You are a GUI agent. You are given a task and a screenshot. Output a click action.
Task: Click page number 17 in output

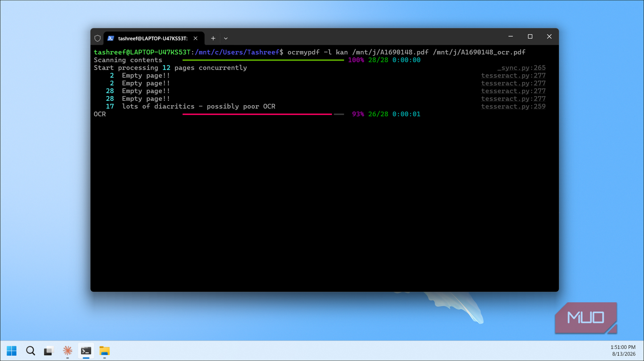(110, 106)
